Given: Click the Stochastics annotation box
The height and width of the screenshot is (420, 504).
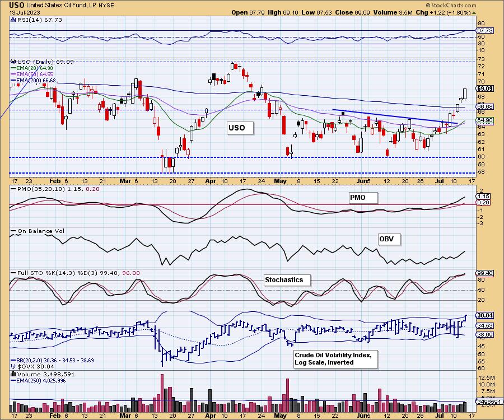Looking at the screenshot, I should 287,280.
